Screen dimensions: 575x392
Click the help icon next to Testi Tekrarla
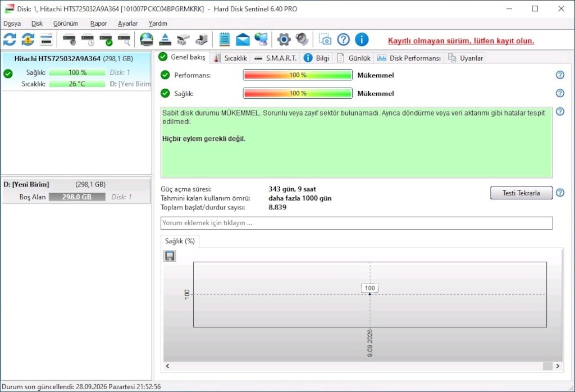560,193
